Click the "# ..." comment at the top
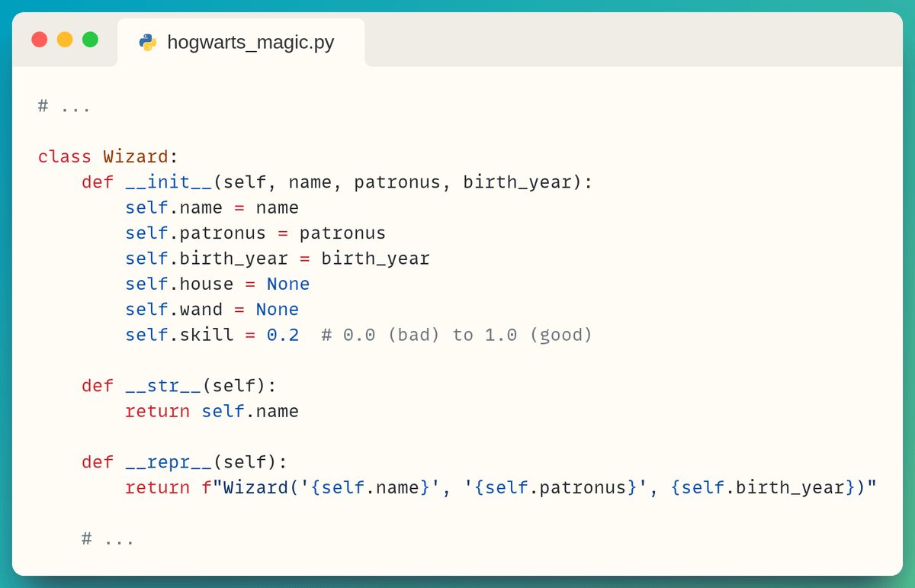 coord(64,106)
